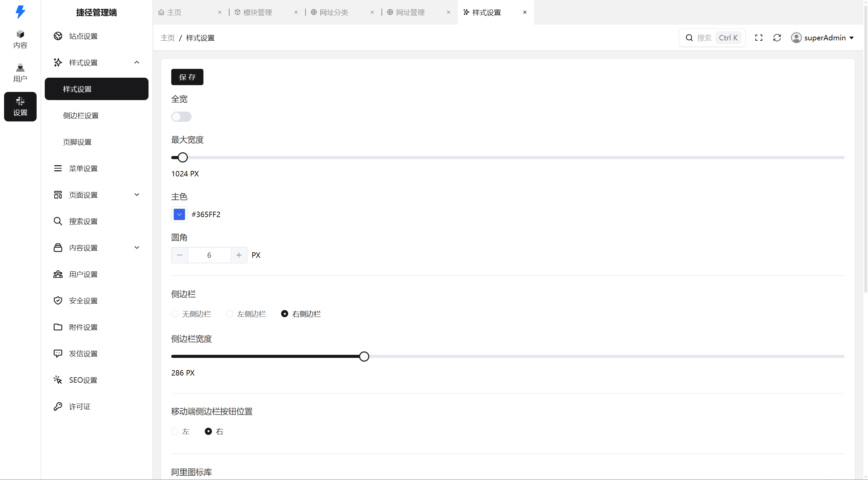
Task: Click the lightning bolt app logo
Action: [x=20, y=12]
